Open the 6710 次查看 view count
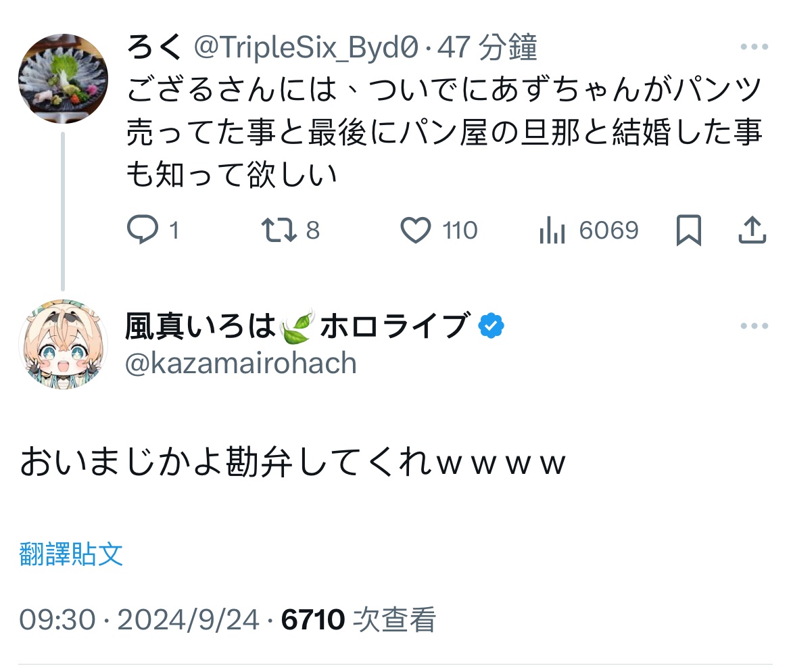This screenshot has width=791, height=672. coord(358,620)
